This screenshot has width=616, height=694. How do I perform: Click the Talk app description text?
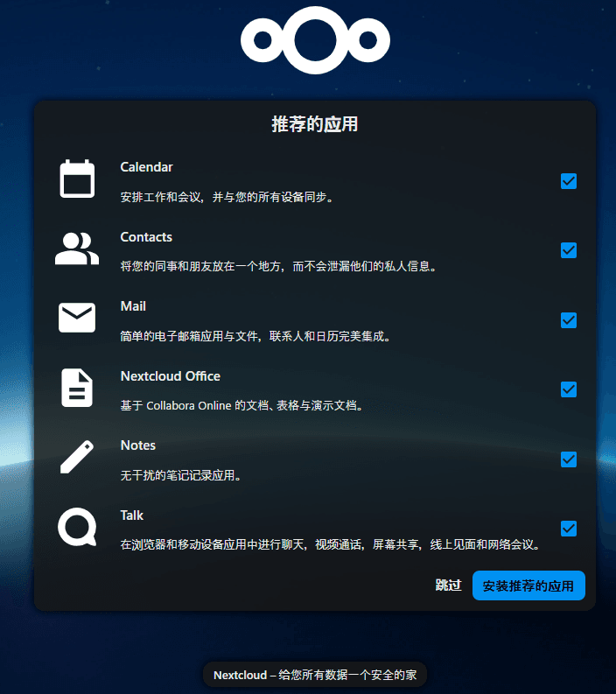pyautogui.click(x=329, y=545)
